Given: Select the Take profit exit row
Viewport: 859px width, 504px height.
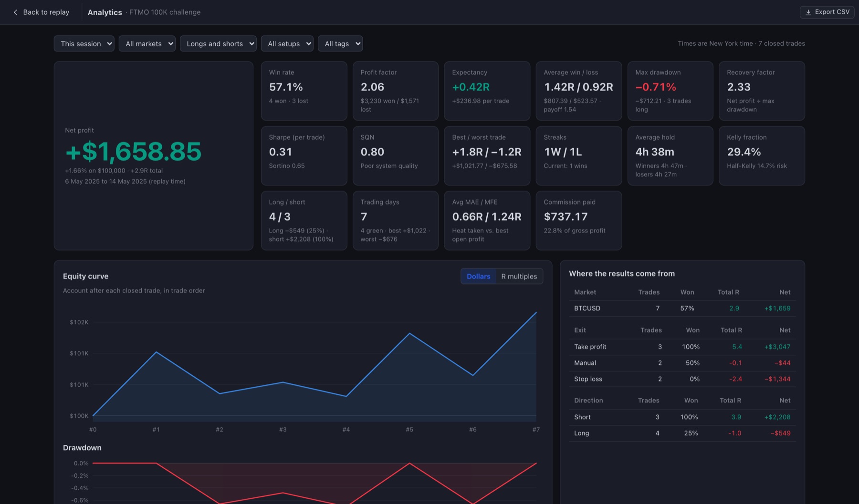Looking at the screenshot, I should tap(682, 347).
